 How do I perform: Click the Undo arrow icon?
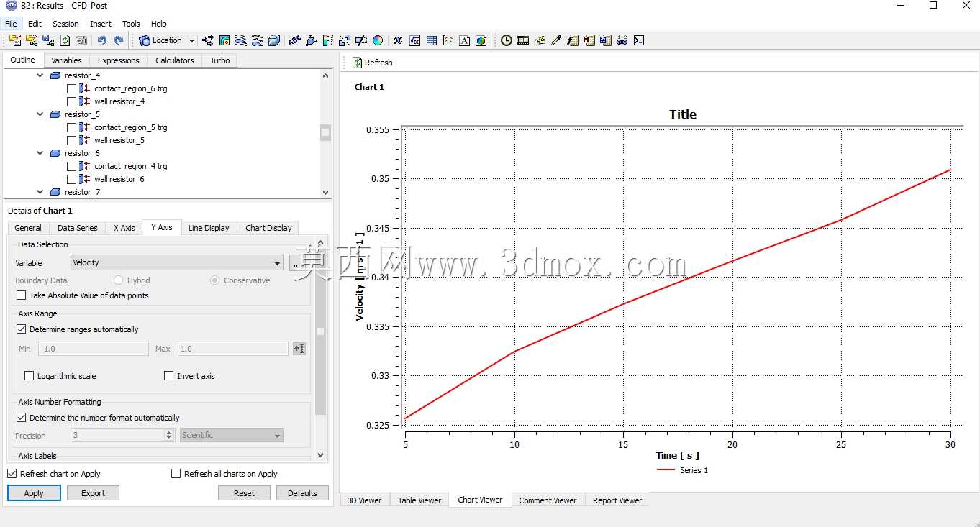click(102, 40)
